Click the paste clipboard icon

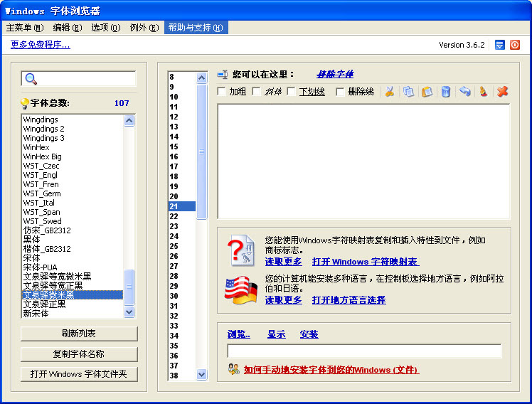(427, 92)
